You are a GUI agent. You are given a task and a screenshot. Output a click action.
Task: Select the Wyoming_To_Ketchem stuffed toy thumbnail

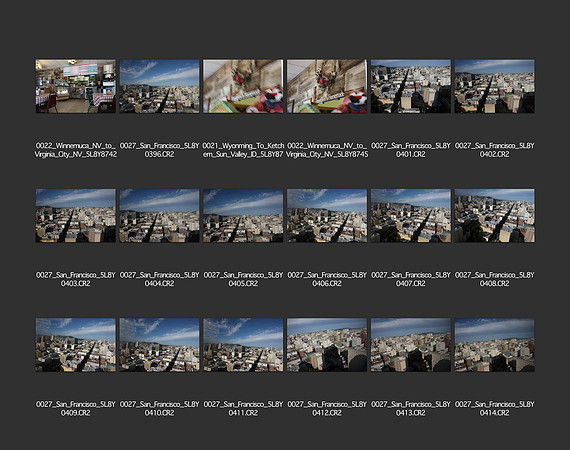tap(243, 86)
